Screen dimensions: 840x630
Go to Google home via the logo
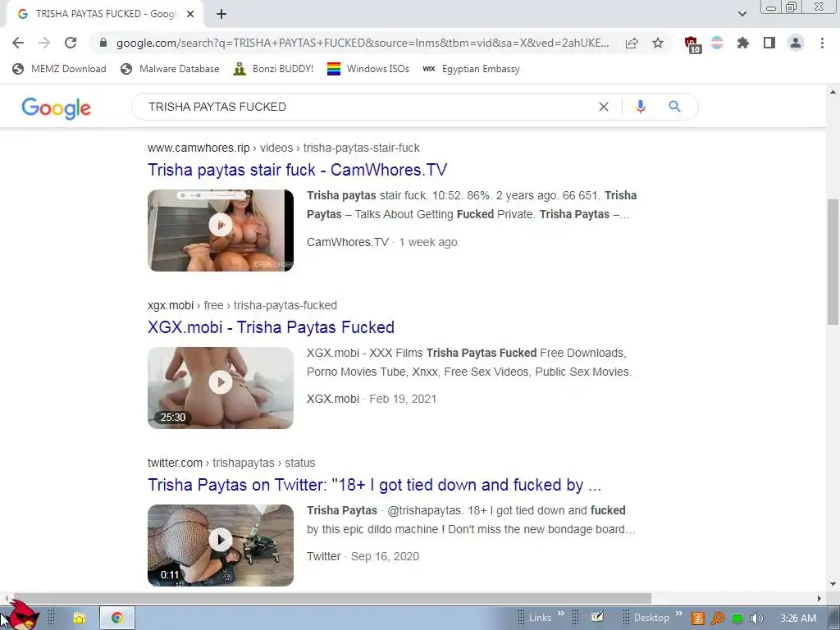click(57, 107)
